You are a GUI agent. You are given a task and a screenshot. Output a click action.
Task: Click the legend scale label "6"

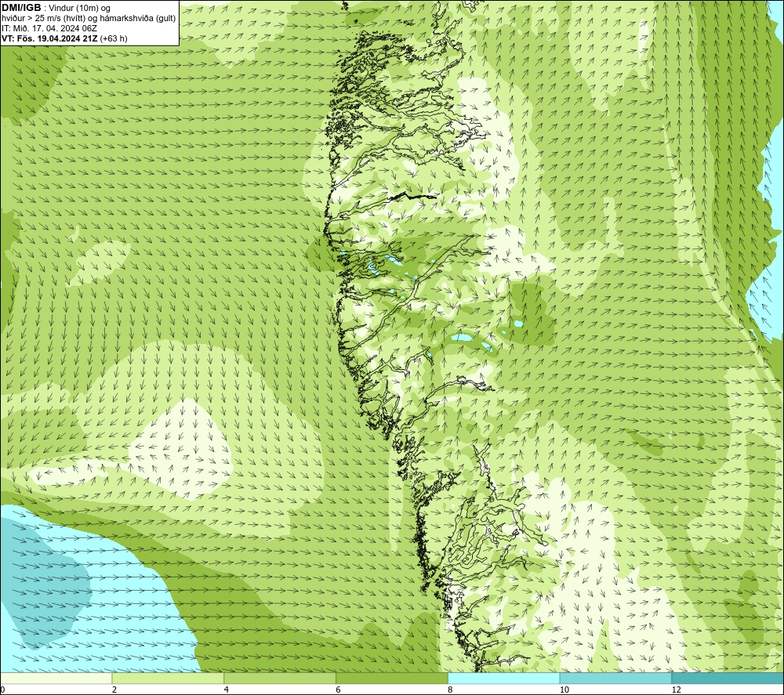[x=339, y=690]
